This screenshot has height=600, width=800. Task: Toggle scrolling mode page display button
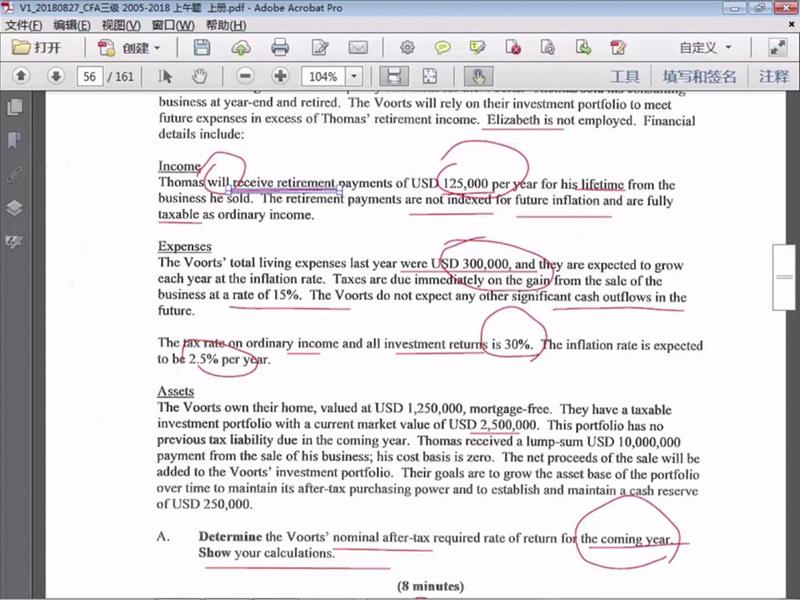click(394, 76)
